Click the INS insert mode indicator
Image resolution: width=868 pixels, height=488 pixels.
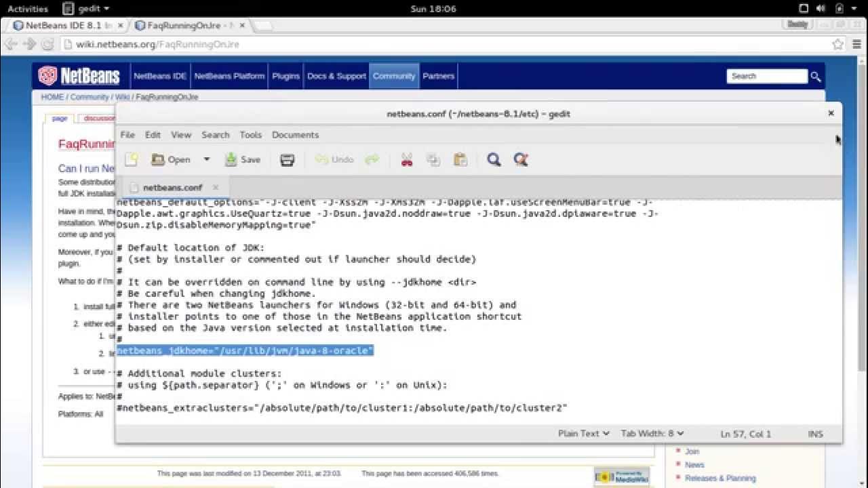pyautogui.click(x=815, y=434)
